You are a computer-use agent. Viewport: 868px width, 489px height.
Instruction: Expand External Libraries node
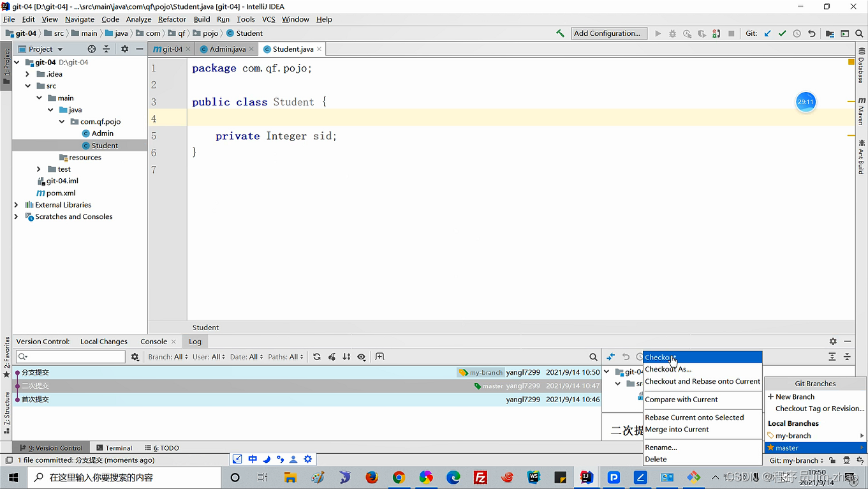(17, 205)
